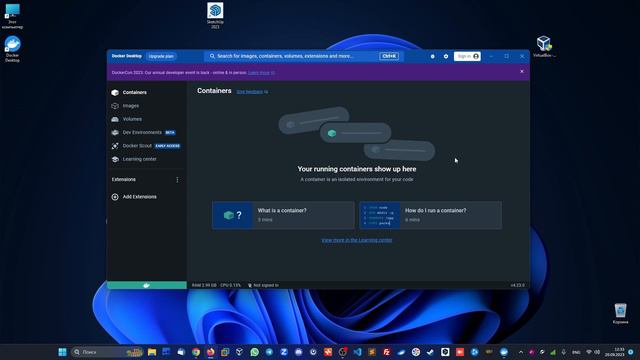Open Telegram from the taskbar
The width and height of the screenshot is (640, 360).
click(x=269, y=352)
